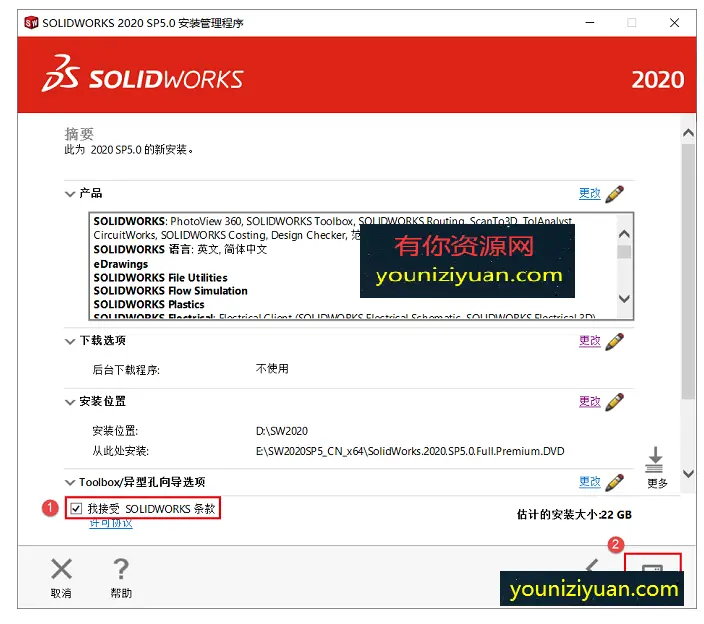Click the 更多 download arrow icon

655,460
